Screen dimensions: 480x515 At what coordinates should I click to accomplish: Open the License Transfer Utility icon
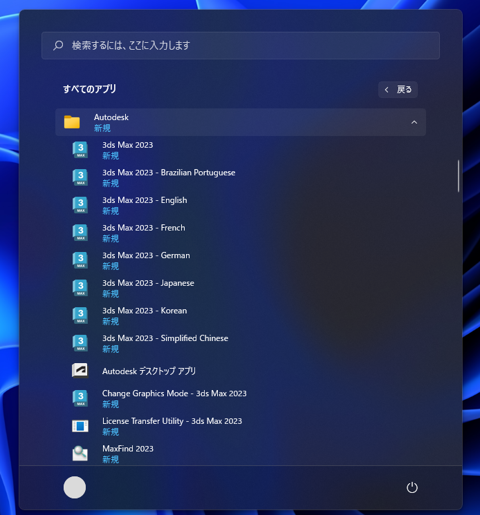[x=80, y=426]
